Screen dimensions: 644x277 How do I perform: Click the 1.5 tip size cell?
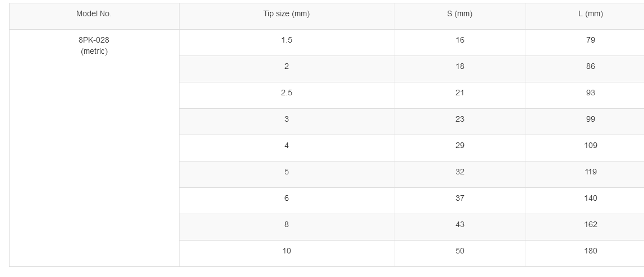click(x=286, y=40)
